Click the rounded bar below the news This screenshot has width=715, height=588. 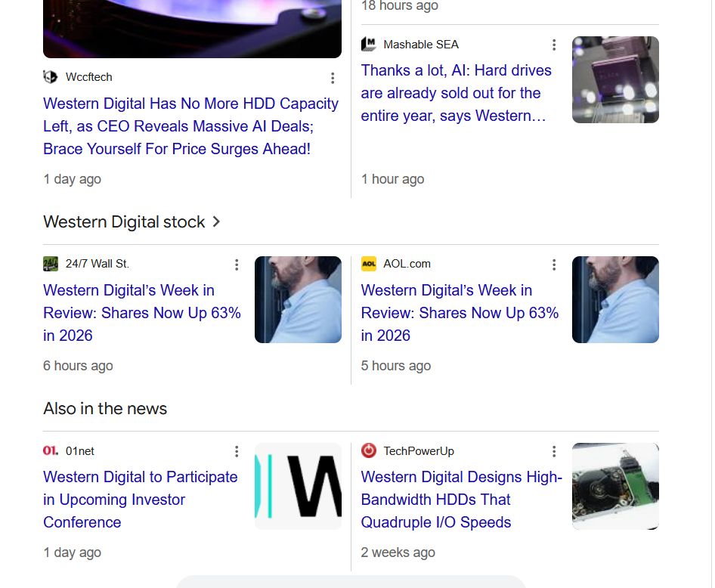pyautogui.click(x=351, y=582)
